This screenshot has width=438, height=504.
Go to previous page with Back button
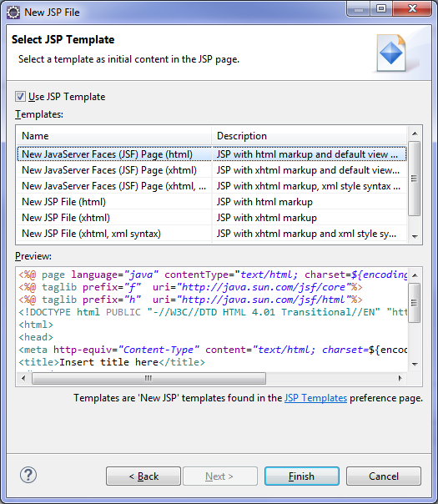pos(143,476)
